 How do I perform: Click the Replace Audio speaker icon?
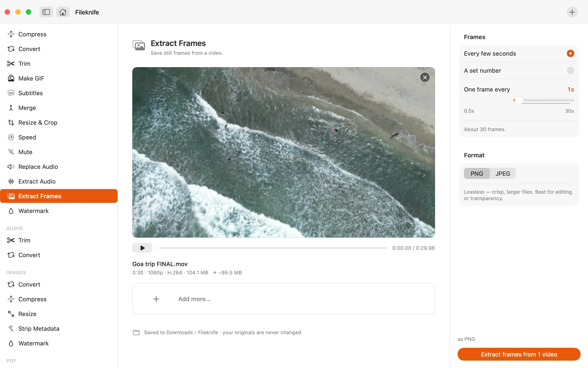click(x=11, y=167)
